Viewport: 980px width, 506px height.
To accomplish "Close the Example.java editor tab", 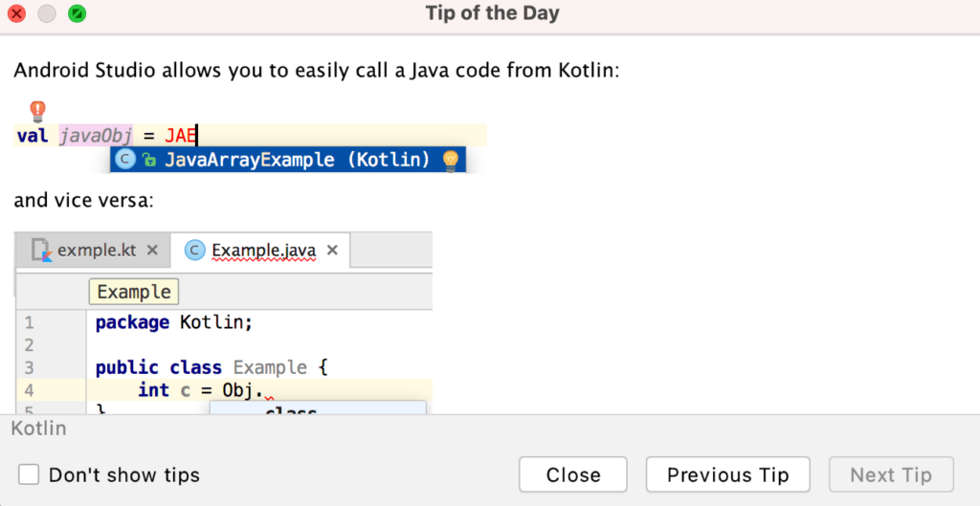I will [x=333, y=251].
